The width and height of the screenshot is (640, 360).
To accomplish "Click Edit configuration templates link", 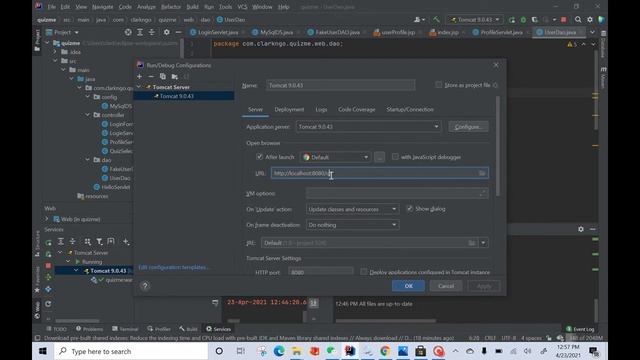I will tap(174, 267).
